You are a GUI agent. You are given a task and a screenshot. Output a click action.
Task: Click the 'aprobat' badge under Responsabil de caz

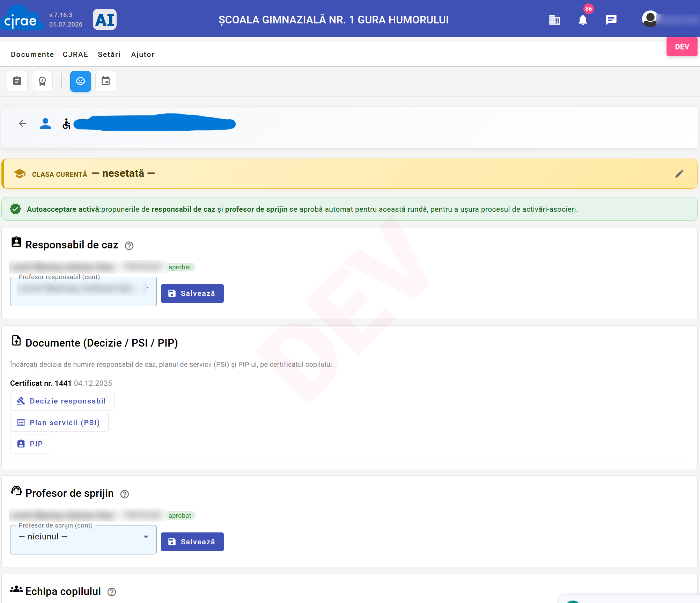tap(180, 267)
